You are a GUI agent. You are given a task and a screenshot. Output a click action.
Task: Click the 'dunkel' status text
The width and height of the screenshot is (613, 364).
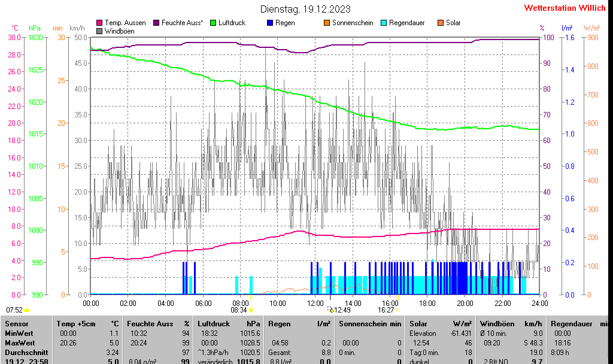[420, 362]
